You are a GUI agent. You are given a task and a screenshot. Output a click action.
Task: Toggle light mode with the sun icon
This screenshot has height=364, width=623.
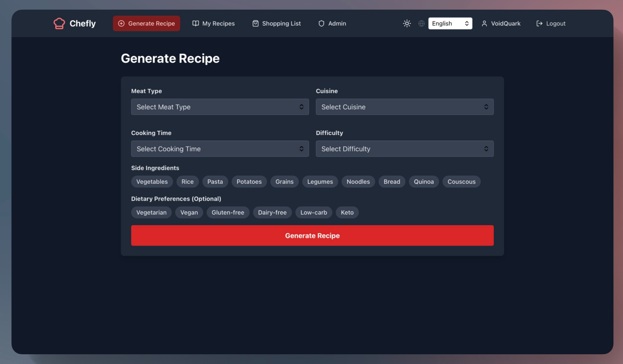click(x=407, y=23)
